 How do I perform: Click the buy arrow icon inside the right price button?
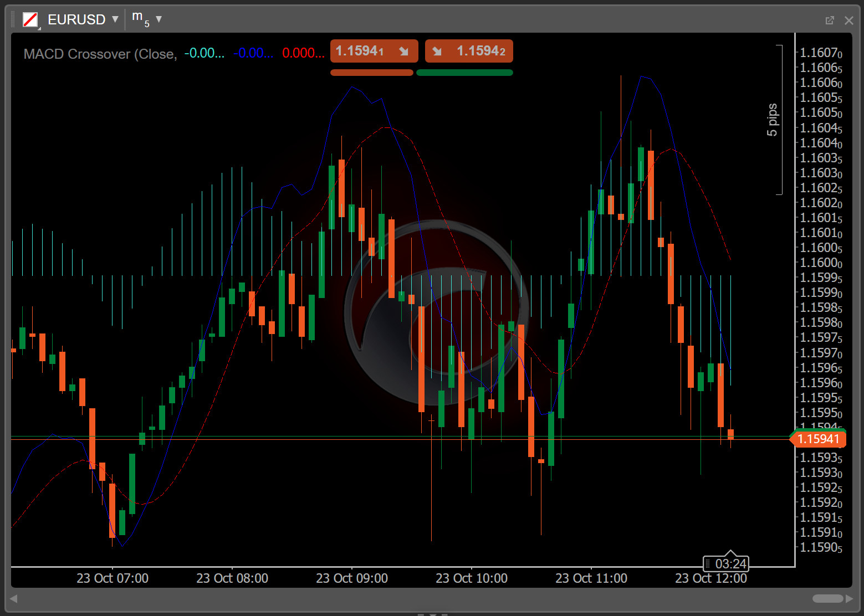tap(438, 51)
